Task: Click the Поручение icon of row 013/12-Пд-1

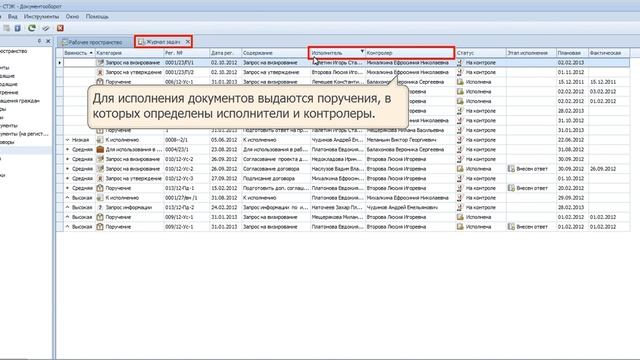Action: [x=100, y=188]
